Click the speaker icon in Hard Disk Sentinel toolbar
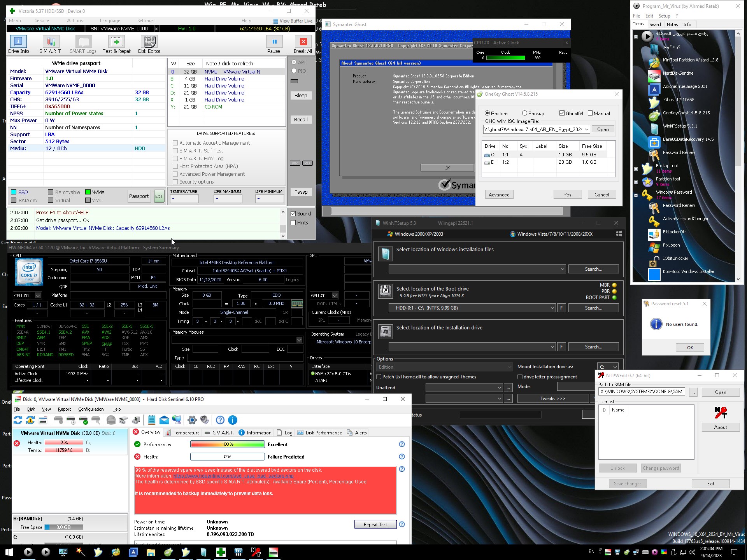The image size is (747, 560). pos(204,420)
